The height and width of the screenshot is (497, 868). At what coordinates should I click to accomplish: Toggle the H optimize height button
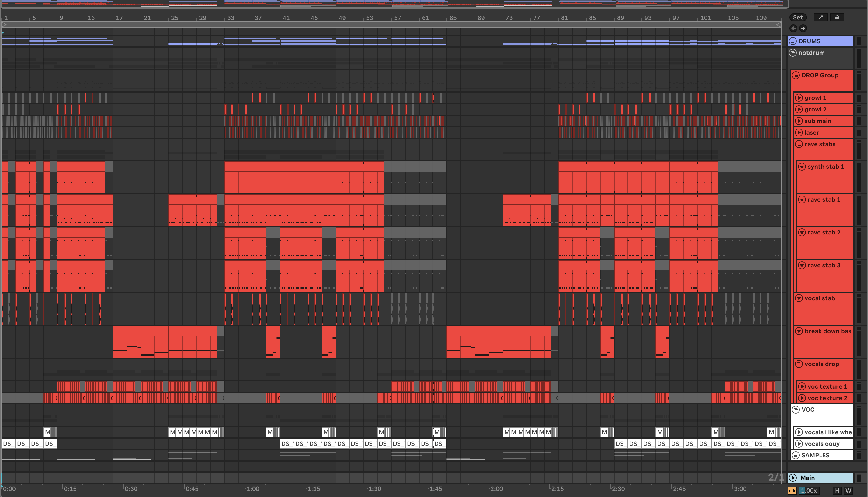click(x=837, y=491)
